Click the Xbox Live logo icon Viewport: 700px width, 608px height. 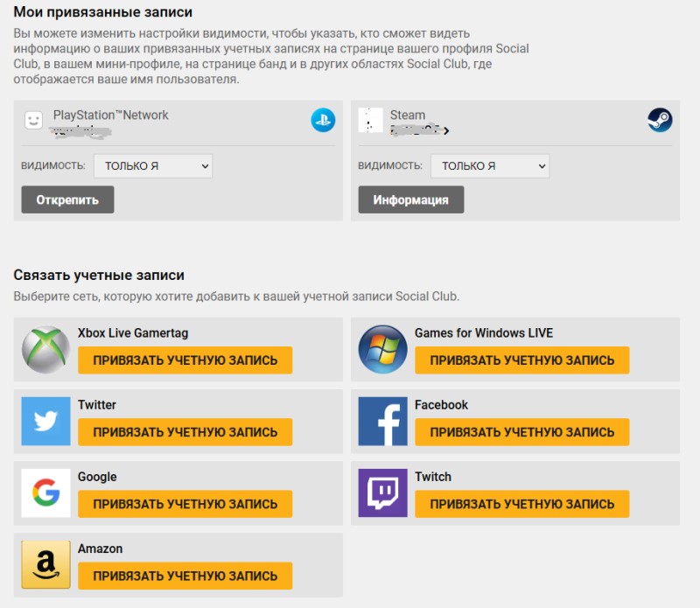(x=46, y=350)
